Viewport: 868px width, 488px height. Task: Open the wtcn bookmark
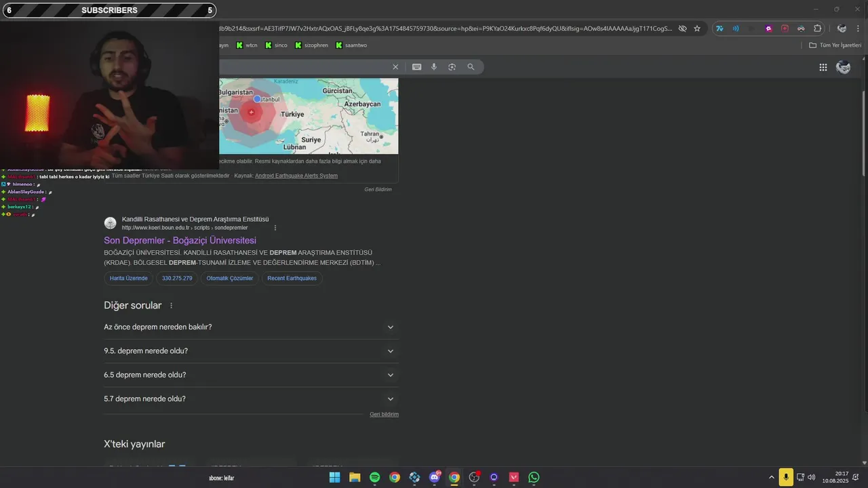click(x=247, y=45)
